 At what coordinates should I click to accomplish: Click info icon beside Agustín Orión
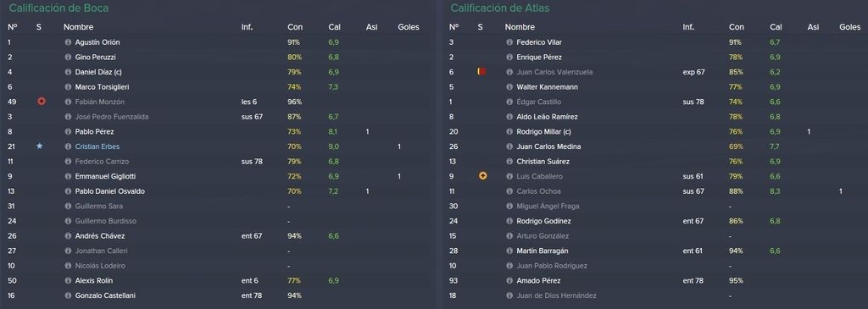click(x=68, y=42)
